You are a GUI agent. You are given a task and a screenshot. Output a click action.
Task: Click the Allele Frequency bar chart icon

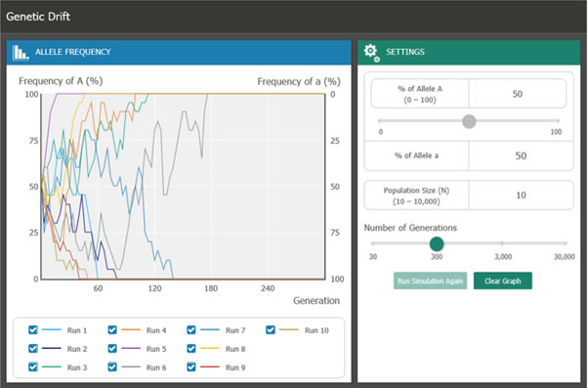click(21, 53)
